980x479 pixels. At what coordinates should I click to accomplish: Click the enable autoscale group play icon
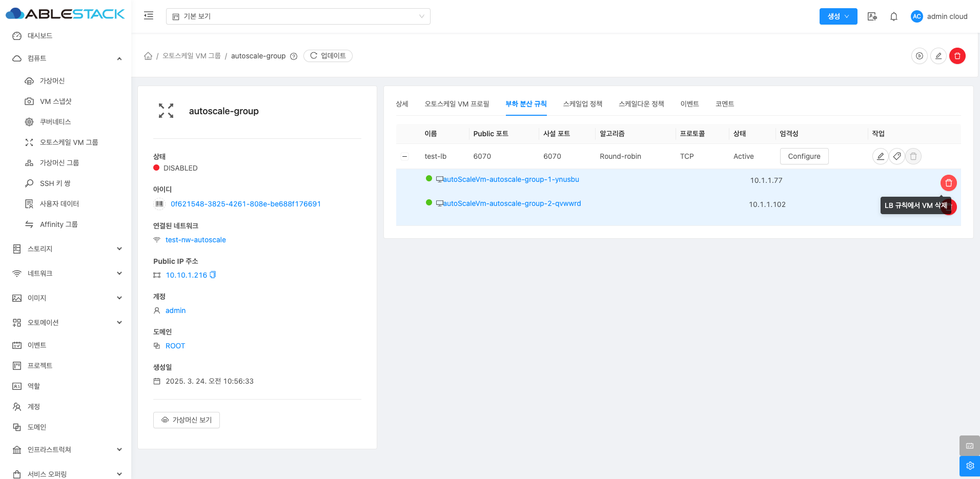click(920, 56)
